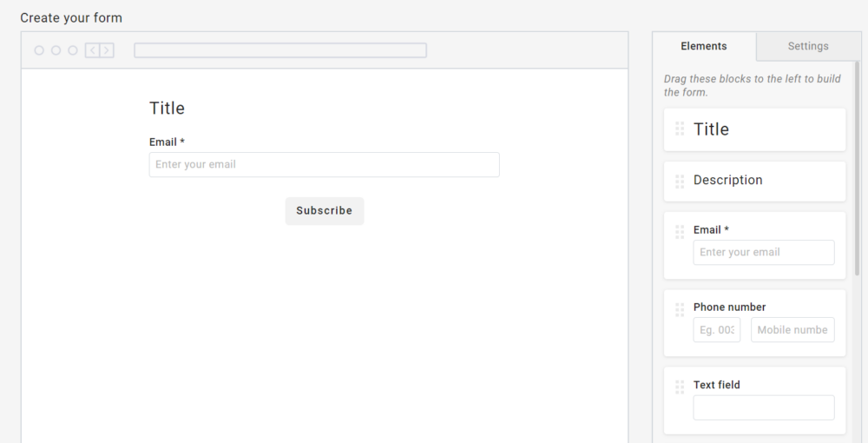Click the mock browser address bar
Viewport: 868px width, 443px height.
tap(279, 50)
